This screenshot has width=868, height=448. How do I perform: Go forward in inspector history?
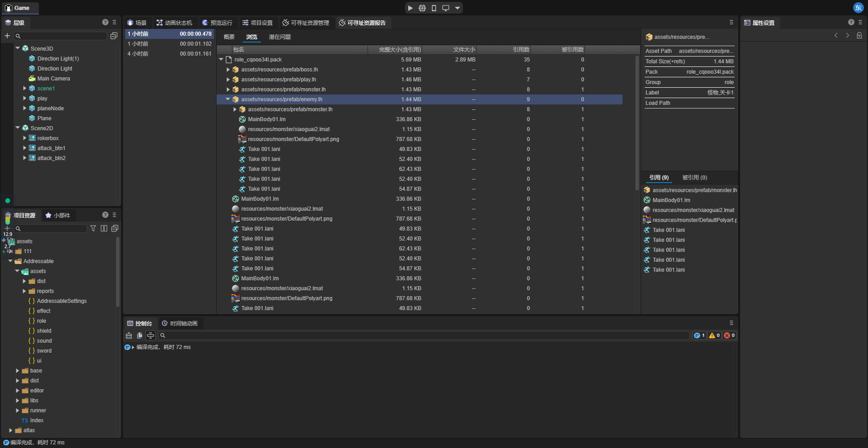pos(848,35)
